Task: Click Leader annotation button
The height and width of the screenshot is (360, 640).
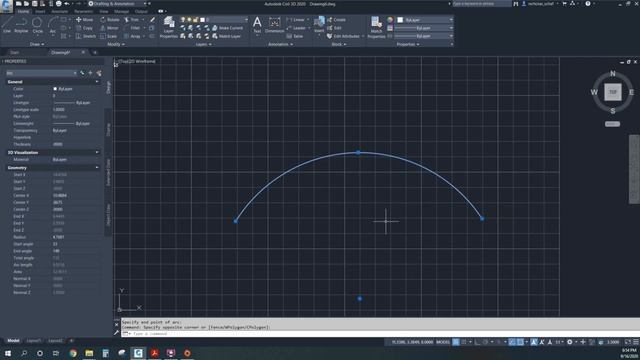Action: pyautogui.click(x=297, y=28)
